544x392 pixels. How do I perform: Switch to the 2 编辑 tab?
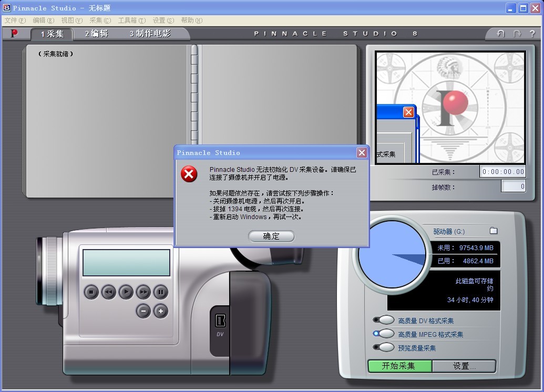click(x=97, y=34)
